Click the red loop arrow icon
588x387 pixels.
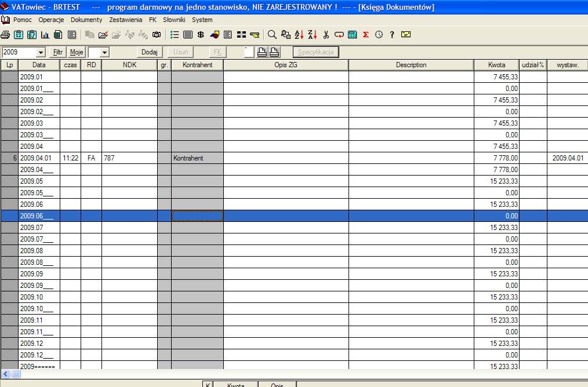click(339, 35)
